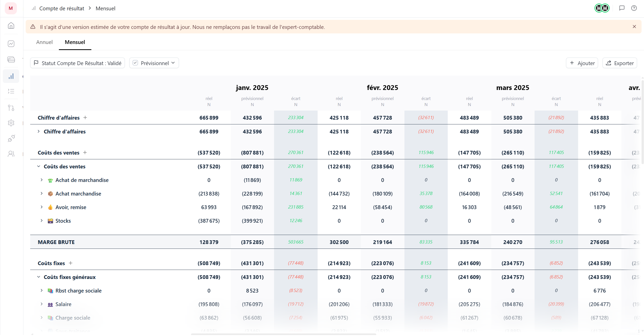
Task: Click the janv. 2025 column header
Action: click(x=252, y=88)
